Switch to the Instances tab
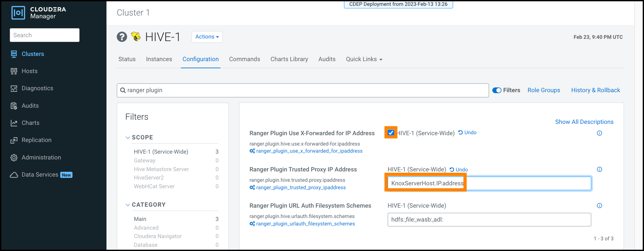 159,59
